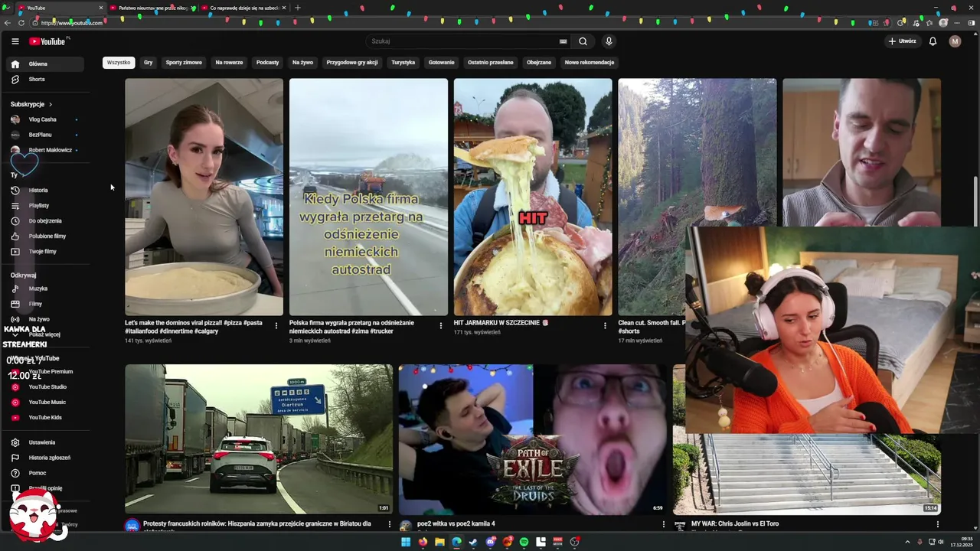Click the Utwórz create button
The width and height of the screenshot is (980, 551).
(903, 41)
